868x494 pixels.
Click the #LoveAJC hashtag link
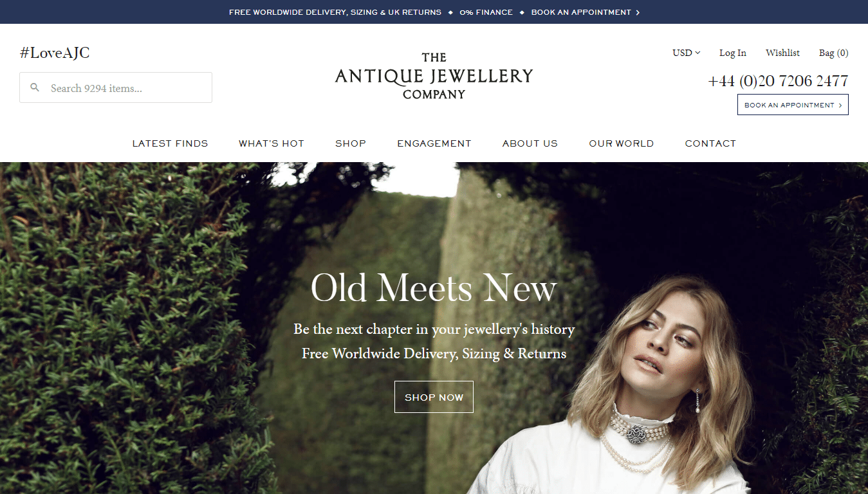(x=55, y=53)
